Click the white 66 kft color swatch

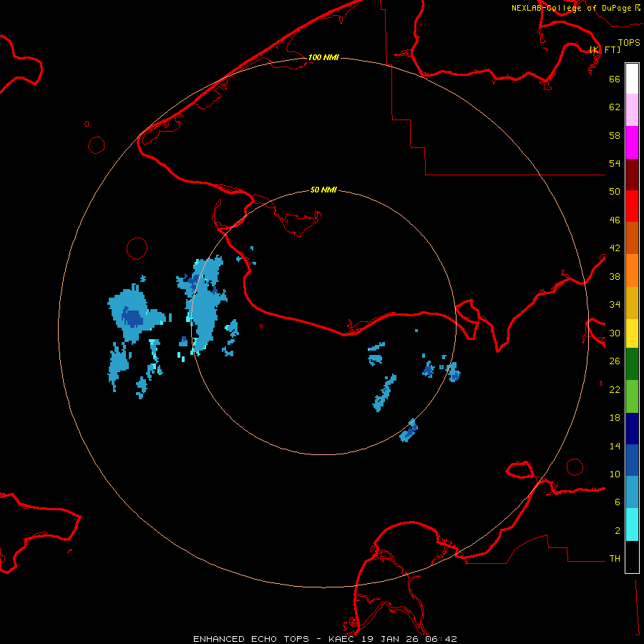[632, 79]
